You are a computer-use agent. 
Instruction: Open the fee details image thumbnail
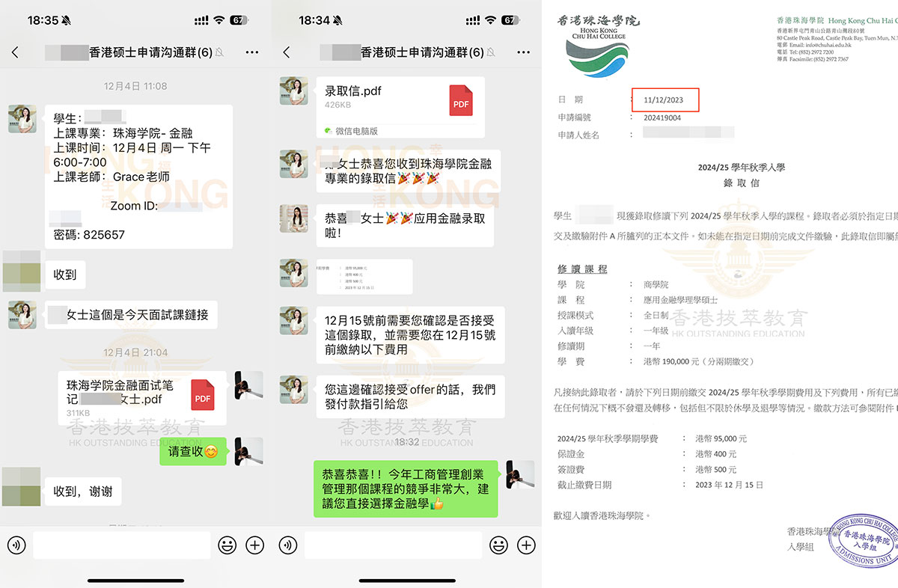pyautogui.click(x=364, y=277)
